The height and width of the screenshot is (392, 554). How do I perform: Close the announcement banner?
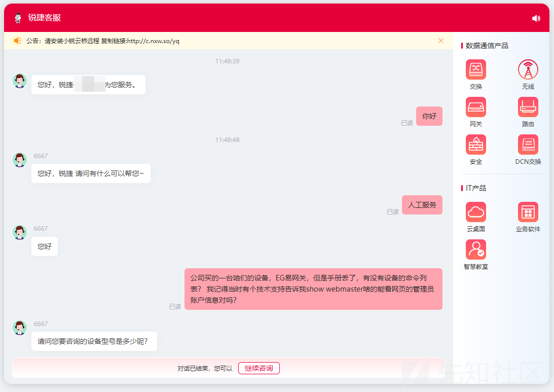tap(440, 41)
